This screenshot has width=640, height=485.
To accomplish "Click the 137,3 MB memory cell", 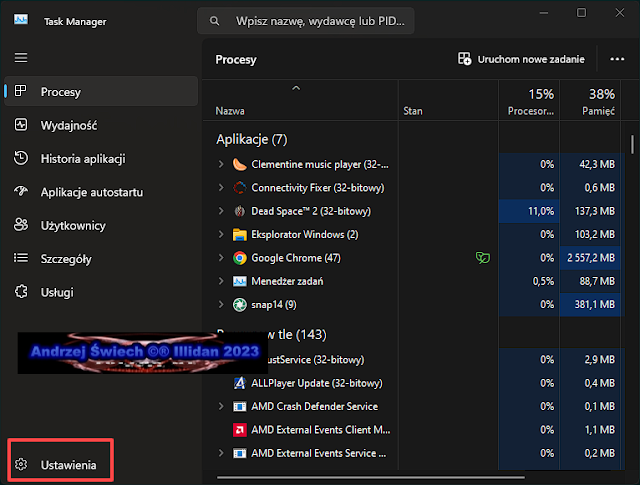I will coord(590,211).
